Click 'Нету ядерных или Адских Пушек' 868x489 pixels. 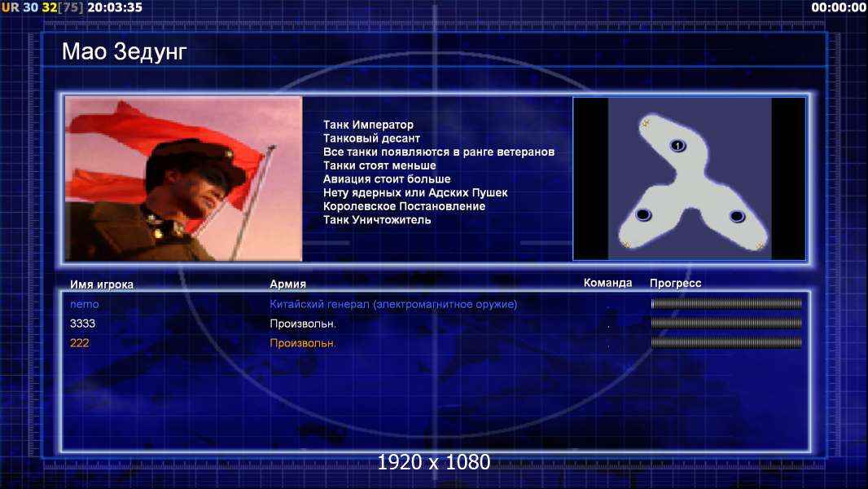[415, 192]
